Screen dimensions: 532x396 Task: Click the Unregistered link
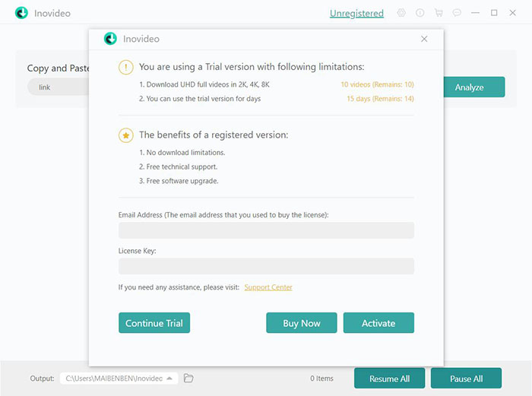[x=356, y=13]
